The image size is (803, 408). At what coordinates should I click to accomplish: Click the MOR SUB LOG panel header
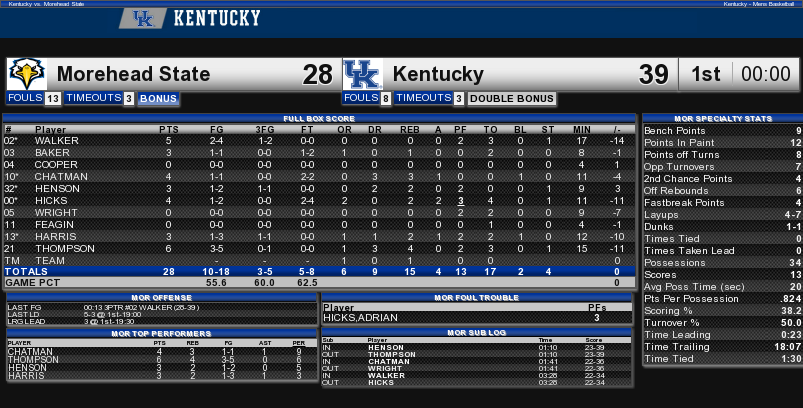tap(477, 330)
